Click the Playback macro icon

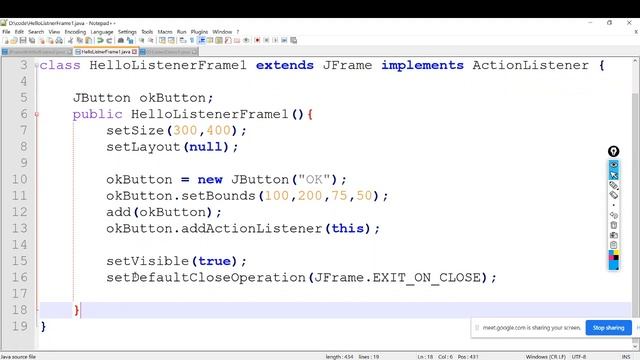(x=275, y=40)
